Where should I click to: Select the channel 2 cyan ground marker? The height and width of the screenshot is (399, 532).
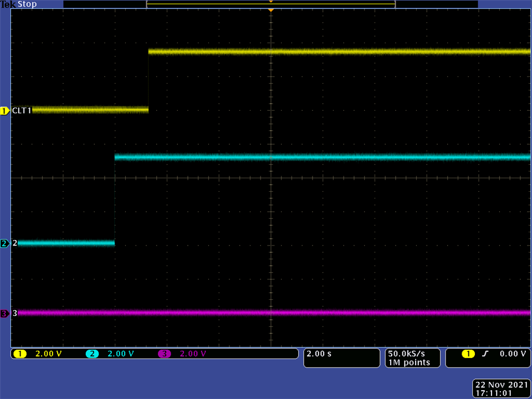pos(5,243)
